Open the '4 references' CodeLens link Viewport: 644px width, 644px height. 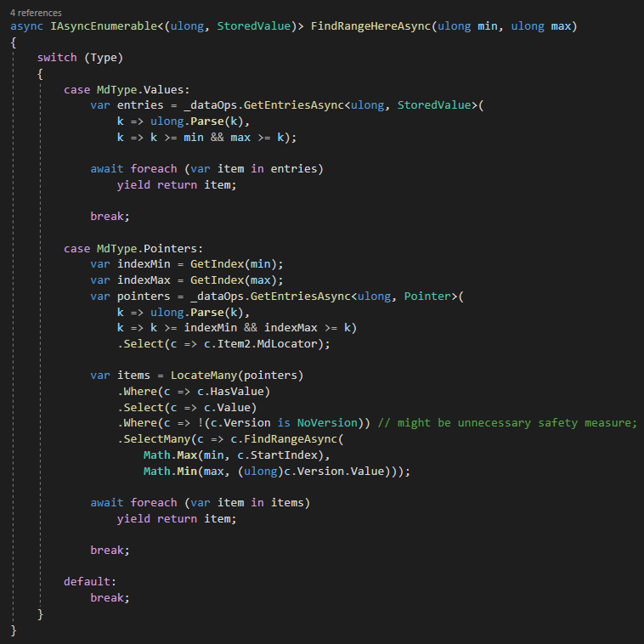[36, 13]
